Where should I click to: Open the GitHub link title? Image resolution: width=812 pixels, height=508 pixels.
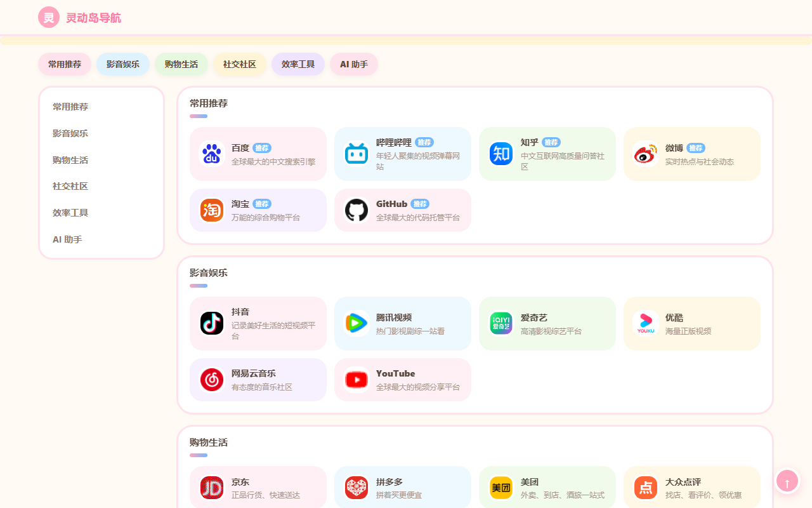click(391, 204)
